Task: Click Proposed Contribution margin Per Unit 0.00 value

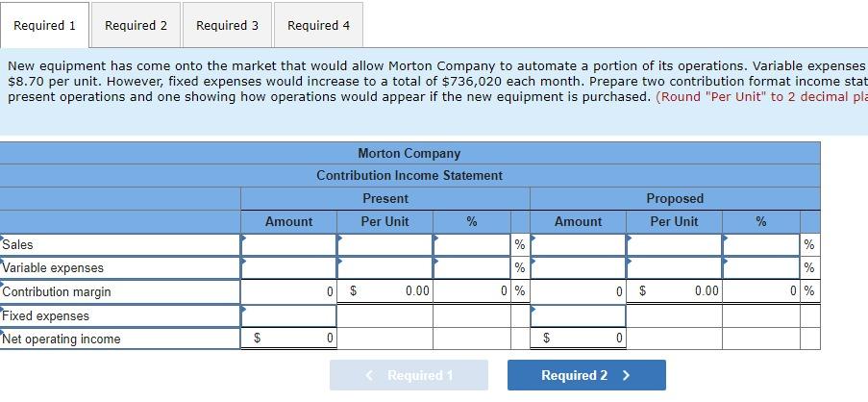Action: [674, 291]
